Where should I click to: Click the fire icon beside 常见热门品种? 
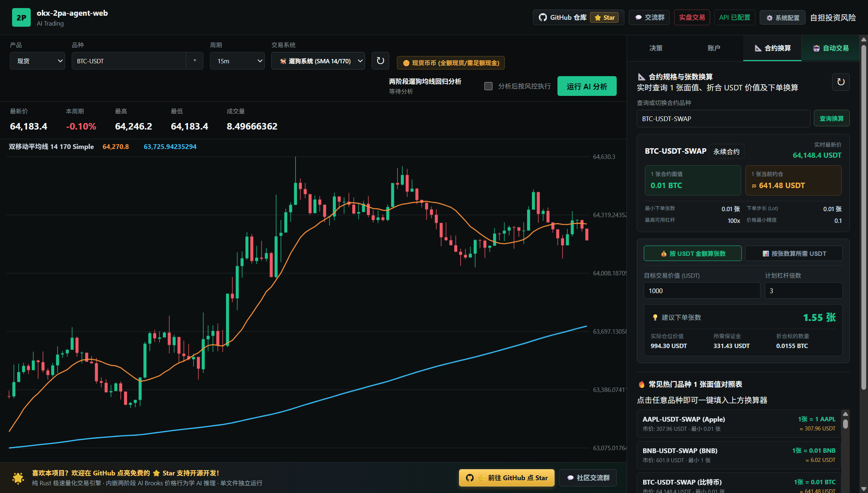coord(642,384)
